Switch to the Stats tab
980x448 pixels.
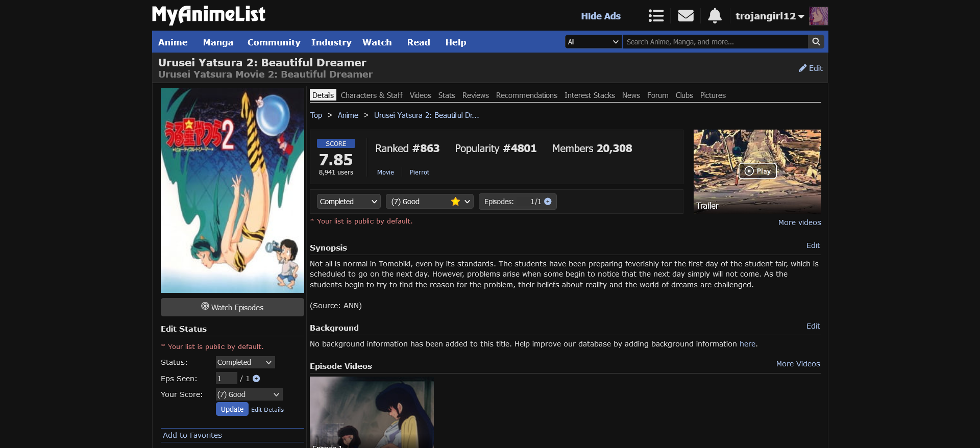tap(447, 95)
